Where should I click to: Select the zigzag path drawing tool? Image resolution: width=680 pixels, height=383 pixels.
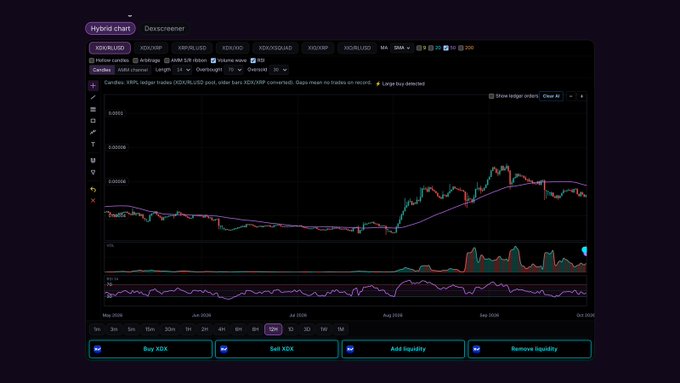[93, 133]
